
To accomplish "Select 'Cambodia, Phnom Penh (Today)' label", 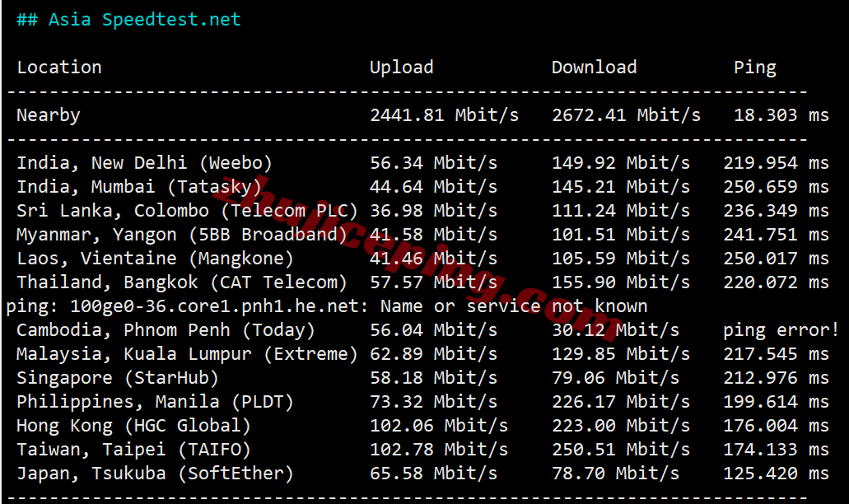I will 166,329.
